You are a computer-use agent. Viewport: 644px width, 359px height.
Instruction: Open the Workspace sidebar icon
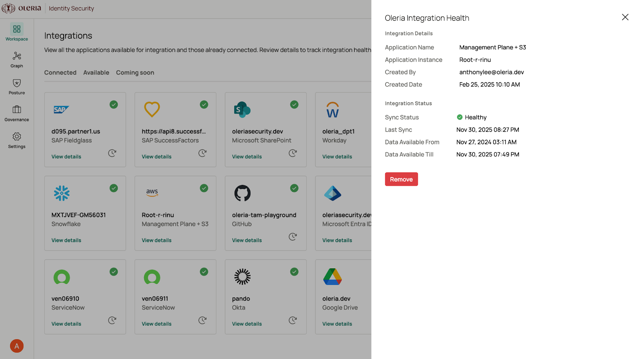coord(17,29)
